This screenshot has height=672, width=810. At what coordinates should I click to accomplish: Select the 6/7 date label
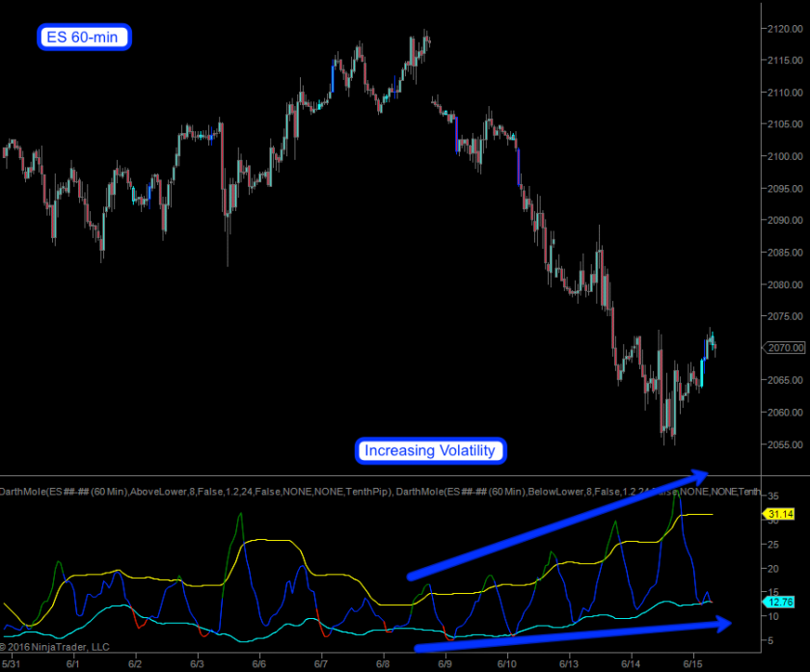[x=321, y=664]
